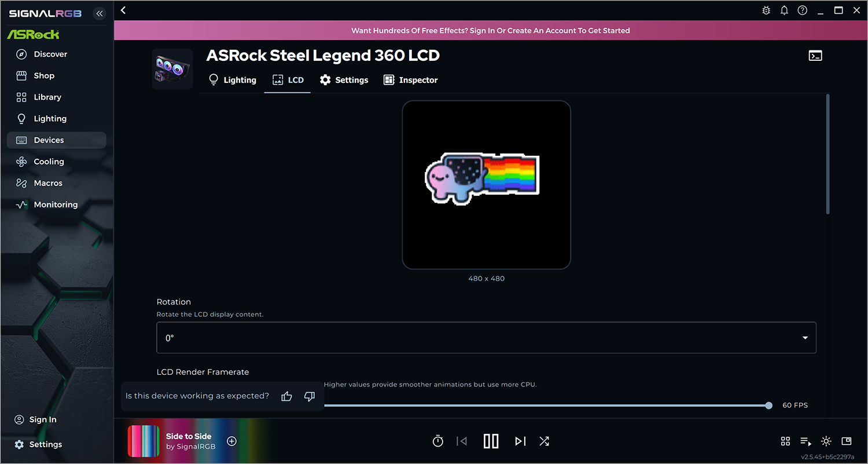Viewport: 868px width, 464px height.
Task: Collapse the sidebar with the double-chevron button
Action: click(100, 13)
